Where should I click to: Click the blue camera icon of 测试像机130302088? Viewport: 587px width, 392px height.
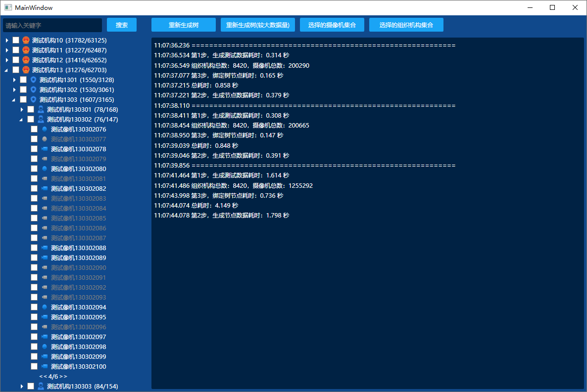pos(45,248)
